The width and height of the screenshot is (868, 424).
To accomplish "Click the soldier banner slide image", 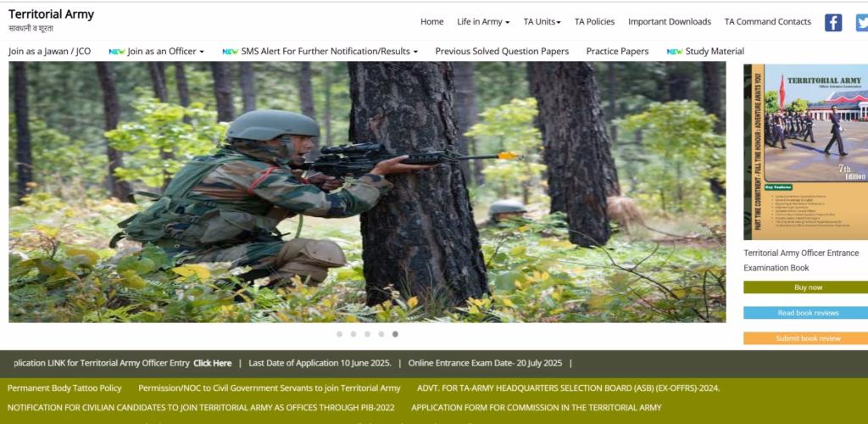I will pos(367,192).
